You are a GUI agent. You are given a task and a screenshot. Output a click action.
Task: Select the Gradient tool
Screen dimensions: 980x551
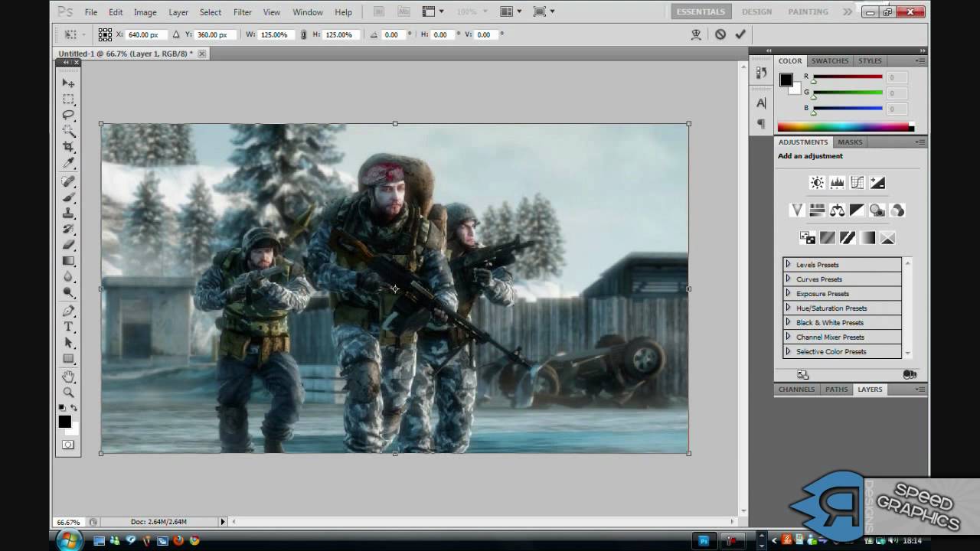[x=68, y=262]
